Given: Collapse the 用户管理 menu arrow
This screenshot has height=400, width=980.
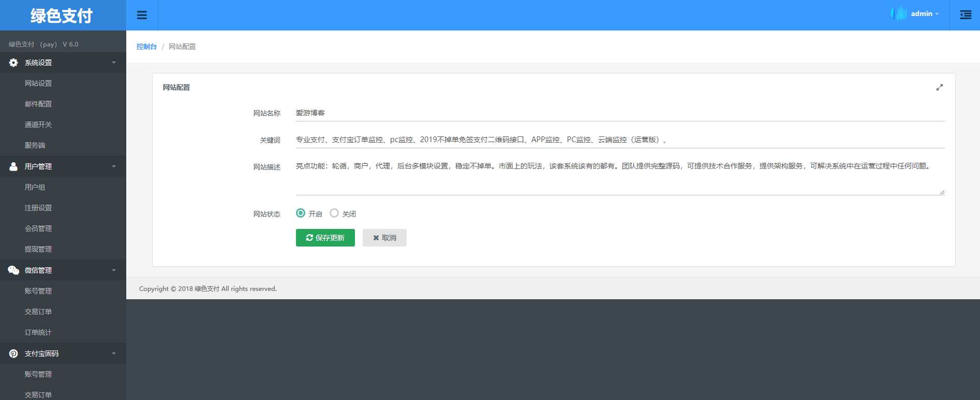Looking at the screenshot, I should click(x=114, y=166).
